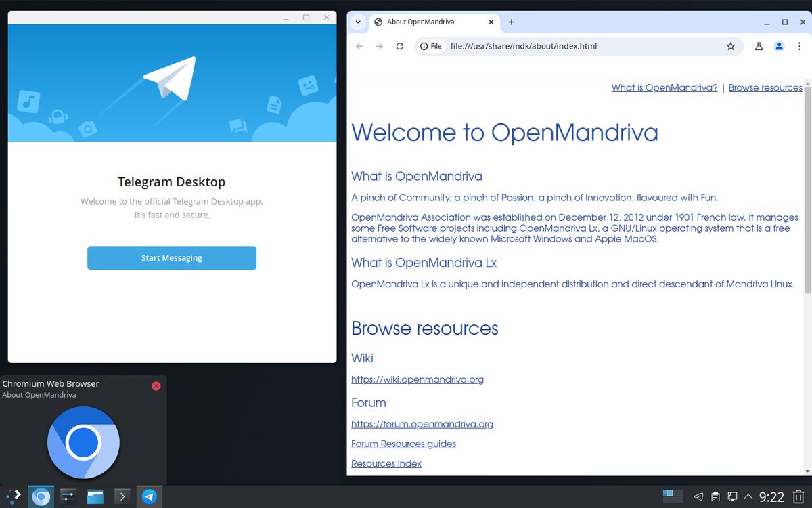Open the Resources Index link
Screen dimensions: 812x508
[x=386, y=463]
